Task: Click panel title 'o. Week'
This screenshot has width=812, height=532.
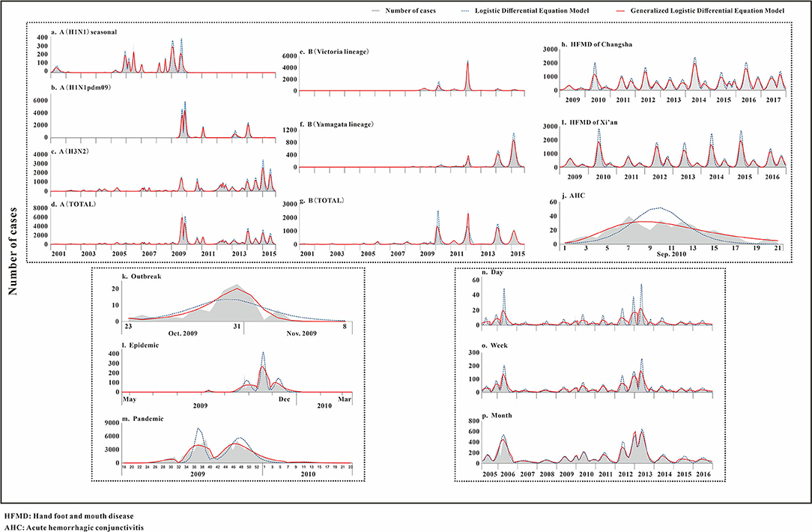Action: [x=494, y=345]
